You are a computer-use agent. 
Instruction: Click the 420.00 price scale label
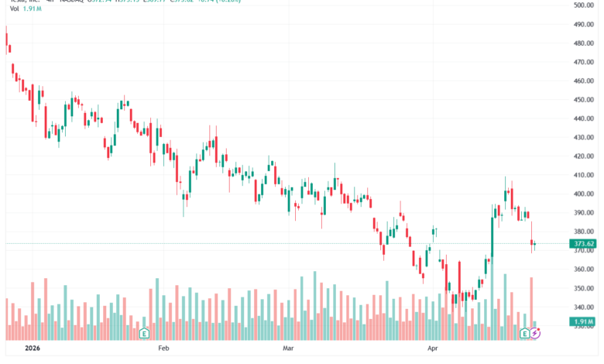click(584, 156)
